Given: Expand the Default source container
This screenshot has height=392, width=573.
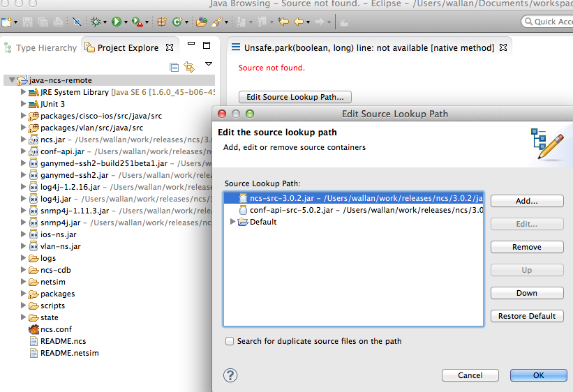Looking at the screenshot, I should point(233,222).
